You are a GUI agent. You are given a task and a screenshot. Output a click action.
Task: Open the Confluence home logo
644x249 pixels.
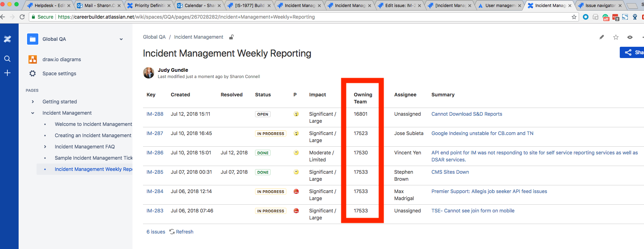point(7,39)
